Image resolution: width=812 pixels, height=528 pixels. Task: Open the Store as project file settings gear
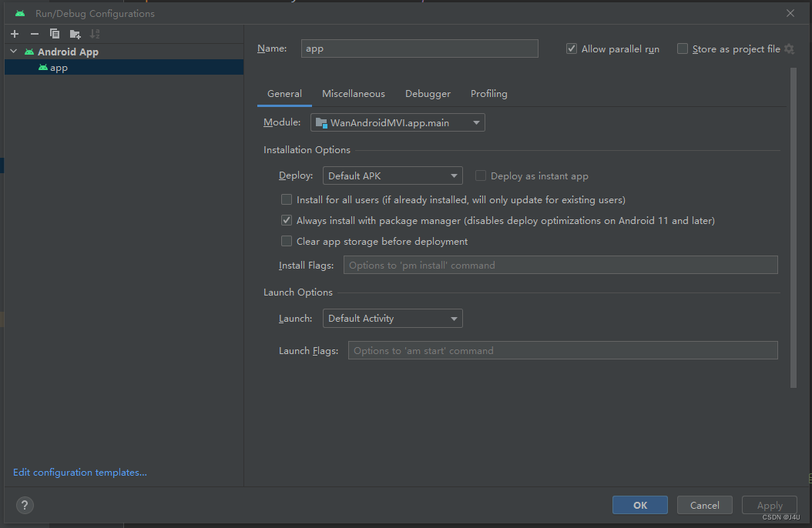tap(789, 48)
